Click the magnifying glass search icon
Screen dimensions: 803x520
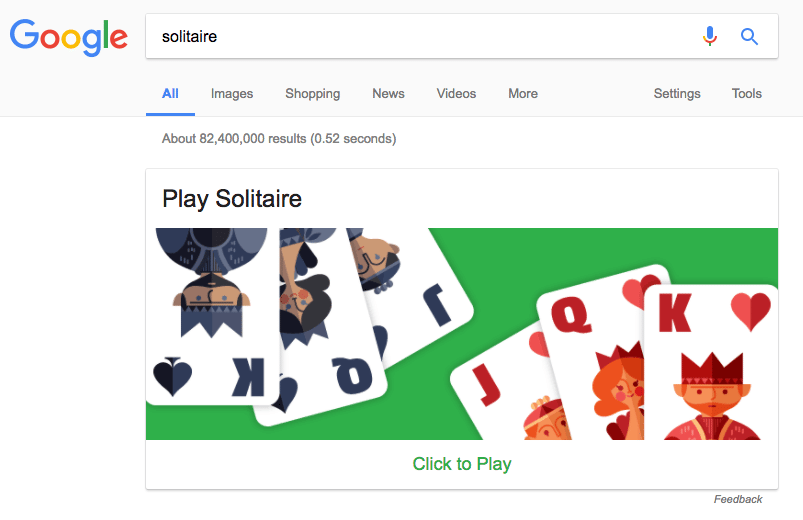(749, 37)
